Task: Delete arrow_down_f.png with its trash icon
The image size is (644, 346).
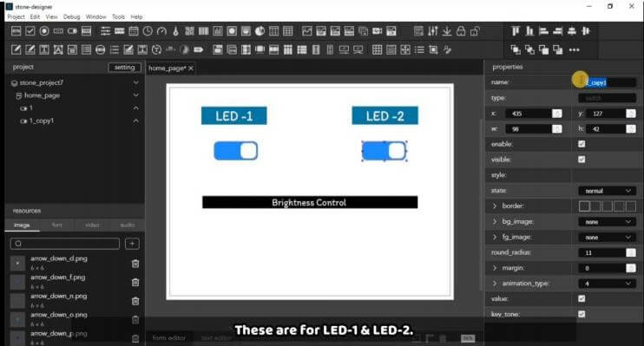Action: click(x=135, y=283)
